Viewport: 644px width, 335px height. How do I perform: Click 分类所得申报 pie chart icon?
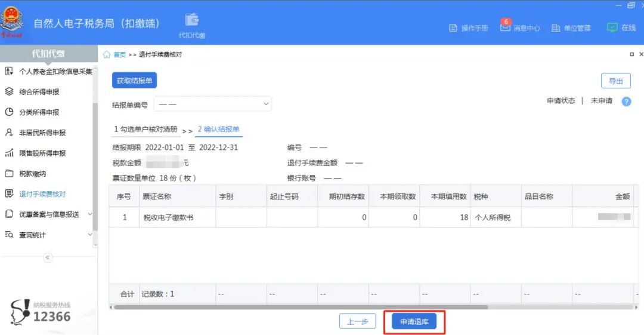[x=8, y=112]
